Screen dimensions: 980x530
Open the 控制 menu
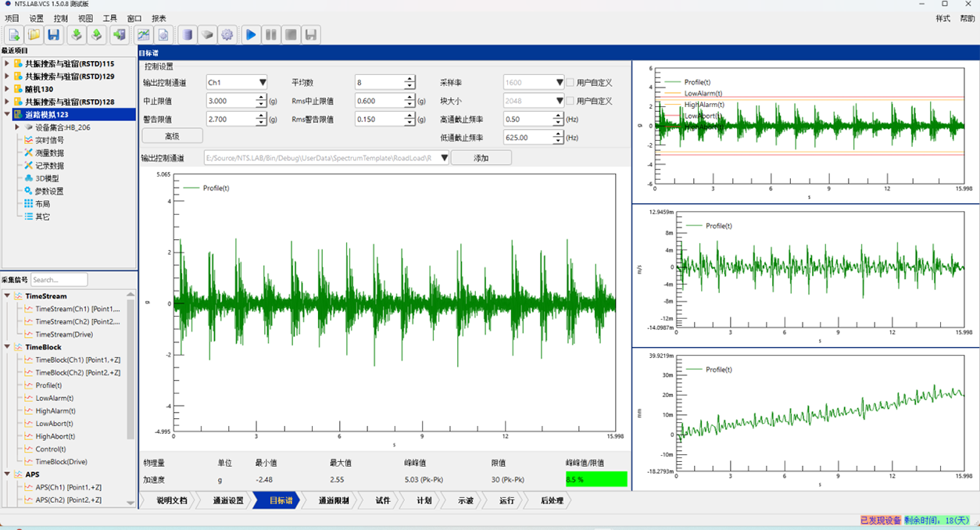tap(61, 18)
